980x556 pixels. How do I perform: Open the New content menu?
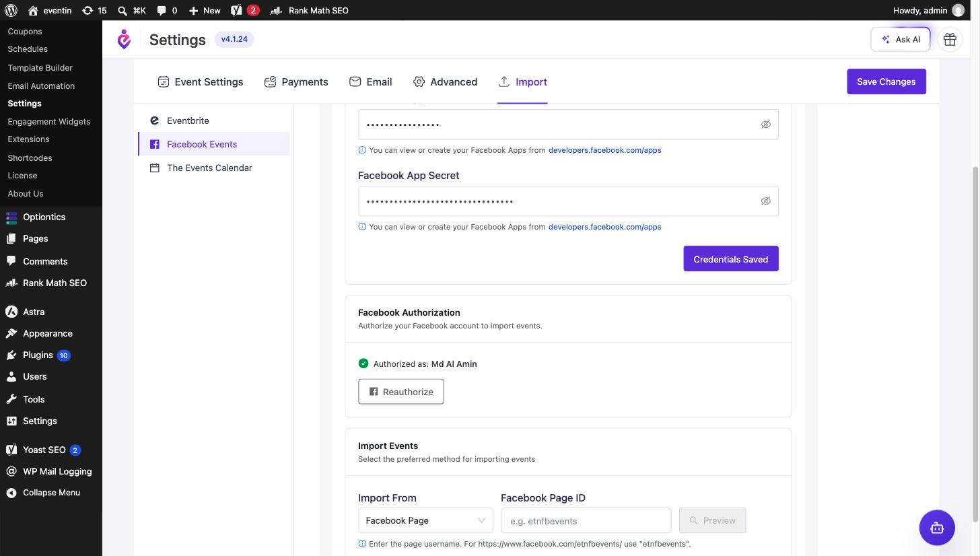click(205, 10)
